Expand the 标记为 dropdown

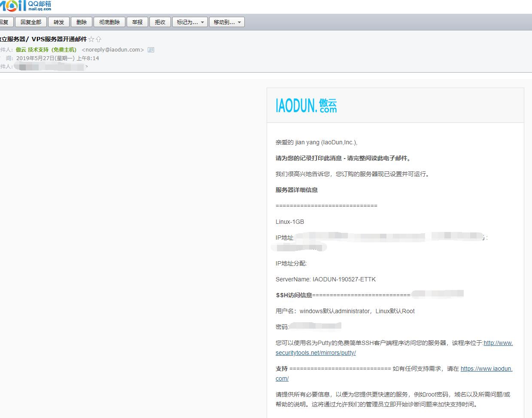point(190,22)
